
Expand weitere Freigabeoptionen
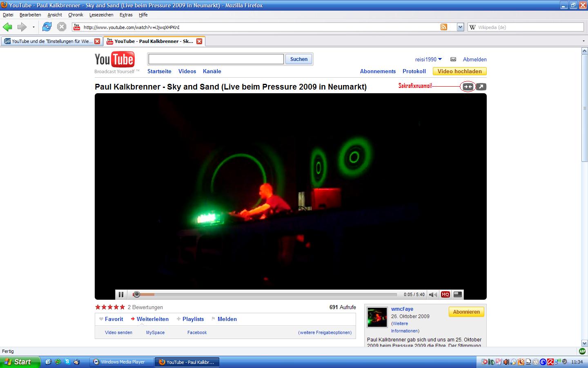(325, 332)
